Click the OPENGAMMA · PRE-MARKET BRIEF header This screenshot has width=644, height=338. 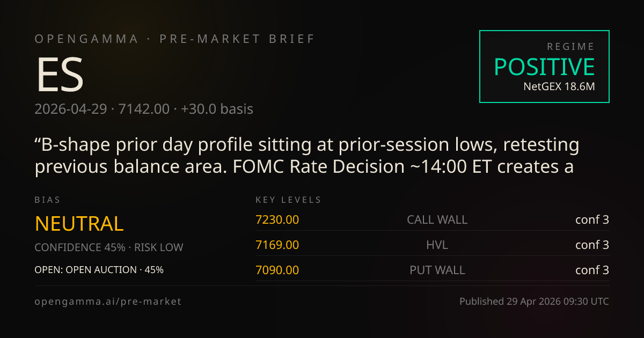[175, 39]
